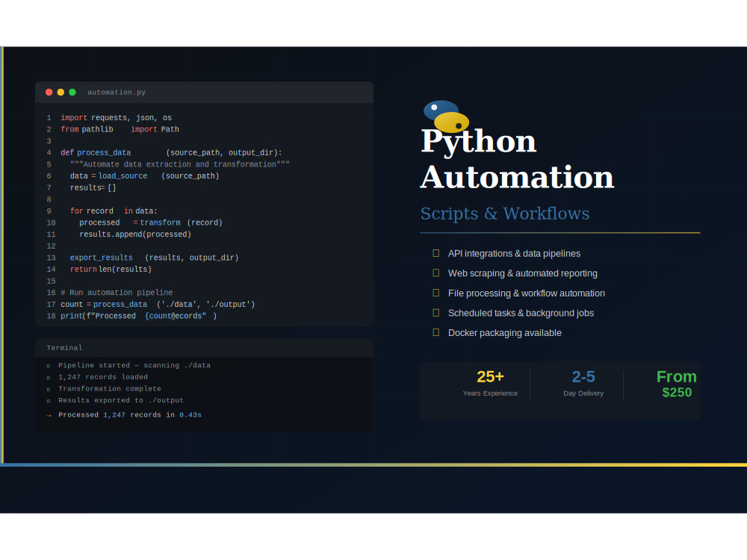747x560 pixels.
Task: Check the Web scraping & automated reporting box
Action: (436, 273)
